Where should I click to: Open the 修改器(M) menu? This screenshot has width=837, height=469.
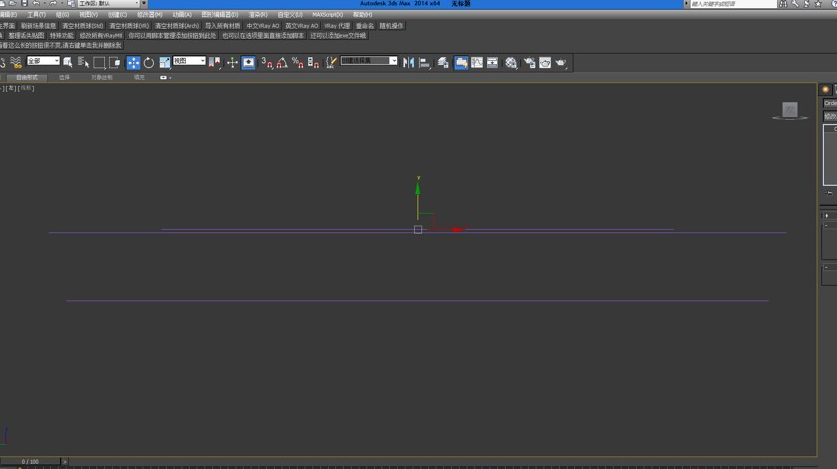coord(149,15)
